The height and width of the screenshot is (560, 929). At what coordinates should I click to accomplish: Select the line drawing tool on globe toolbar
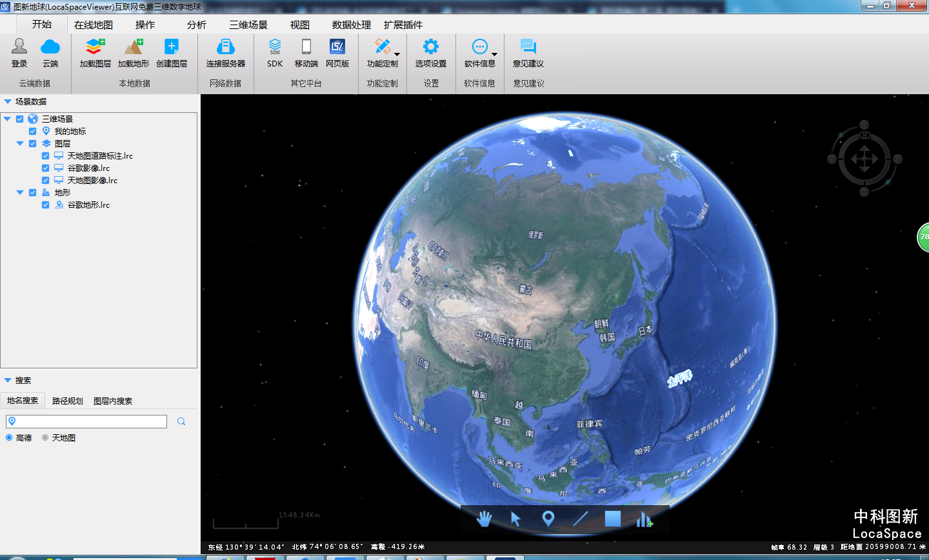581,518
